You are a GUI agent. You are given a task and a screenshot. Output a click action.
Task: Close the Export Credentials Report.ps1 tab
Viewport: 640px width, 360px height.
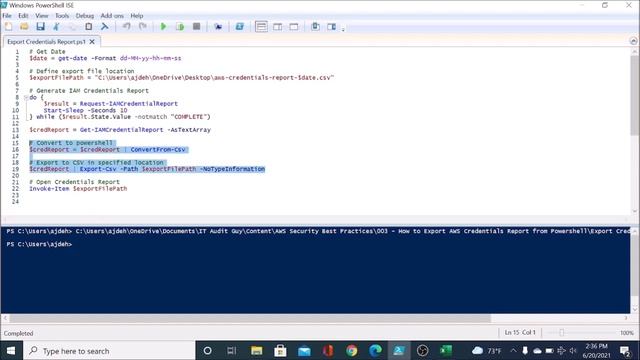coord(92,42)
